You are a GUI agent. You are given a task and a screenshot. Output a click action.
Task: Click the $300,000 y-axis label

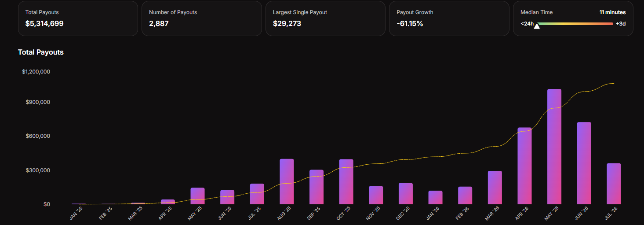(x=37, y=170)
